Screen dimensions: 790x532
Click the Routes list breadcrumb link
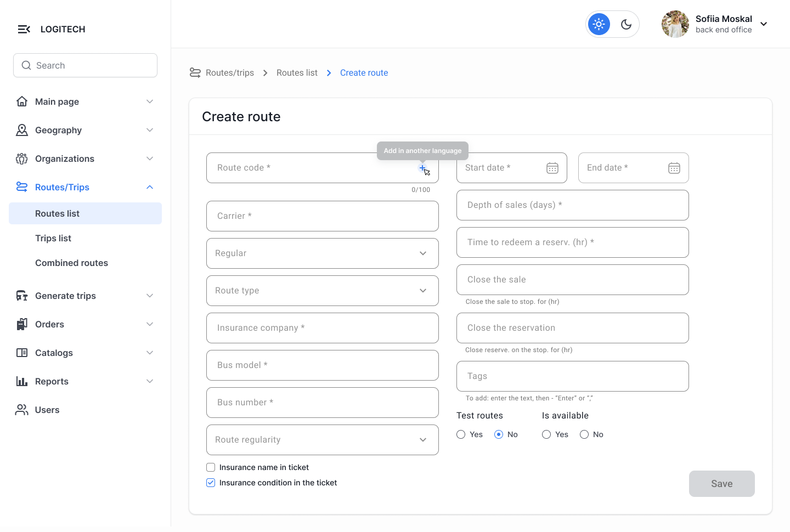297,72
